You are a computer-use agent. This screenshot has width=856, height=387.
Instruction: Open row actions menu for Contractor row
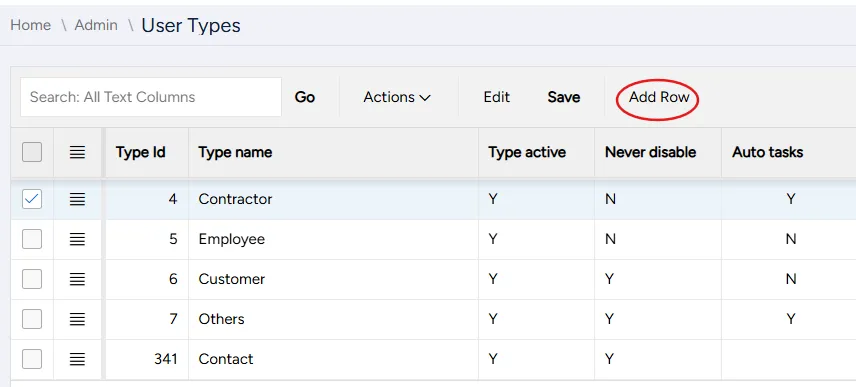(78, 199)
